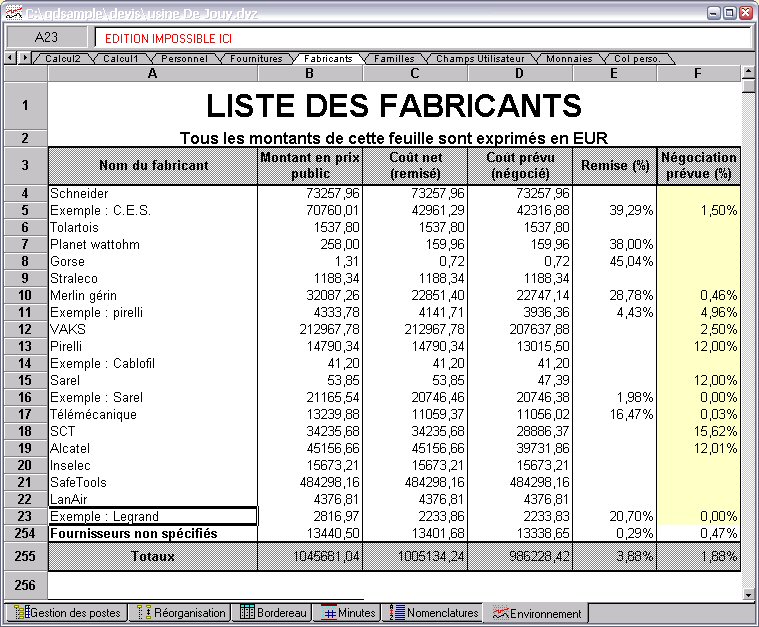Click the application icon in the title bar
759x627 pixels.
click(12, 12)
